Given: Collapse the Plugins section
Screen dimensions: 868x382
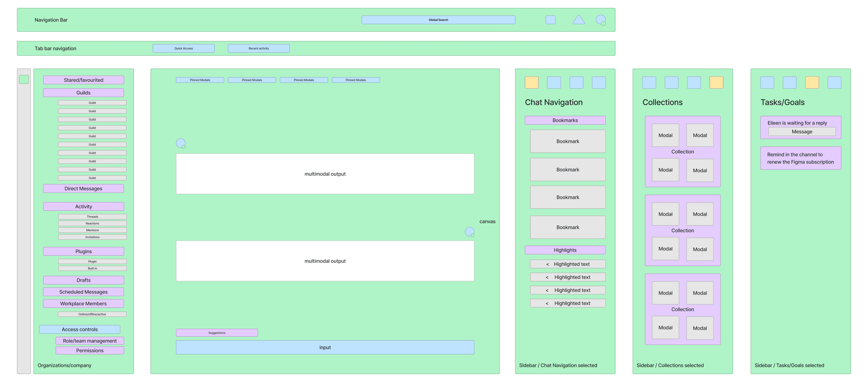Looking at the screenshot, I should click(83, 251).
